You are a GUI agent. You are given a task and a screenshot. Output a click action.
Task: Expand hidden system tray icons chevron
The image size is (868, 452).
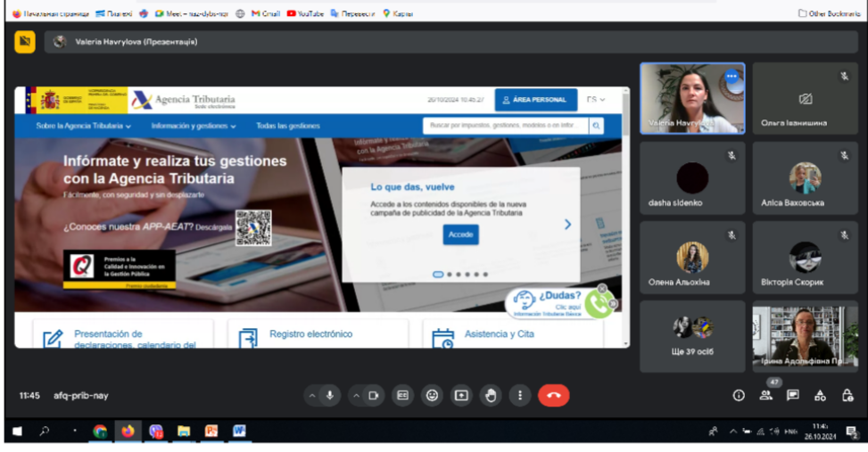coord(733,431)
